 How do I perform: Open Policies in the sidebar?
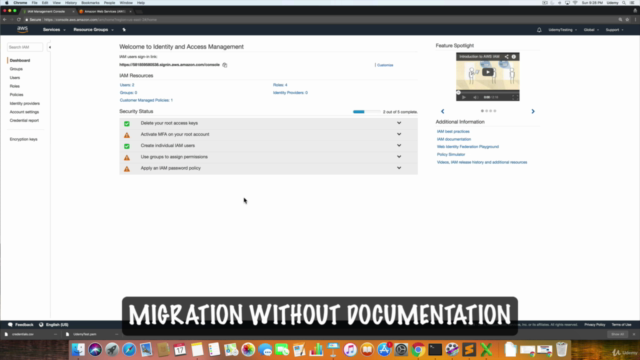click(x=16, y=95)
